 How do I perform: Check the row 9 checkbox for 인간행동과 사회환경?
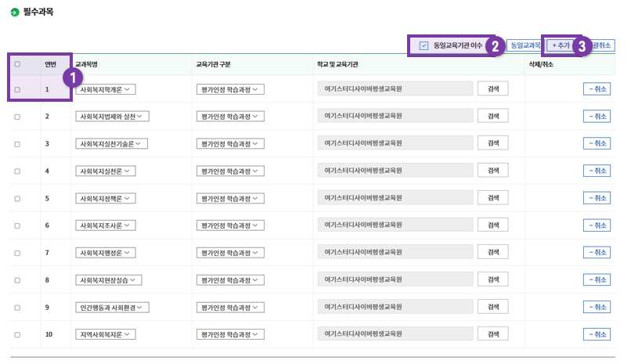(17, 308)
